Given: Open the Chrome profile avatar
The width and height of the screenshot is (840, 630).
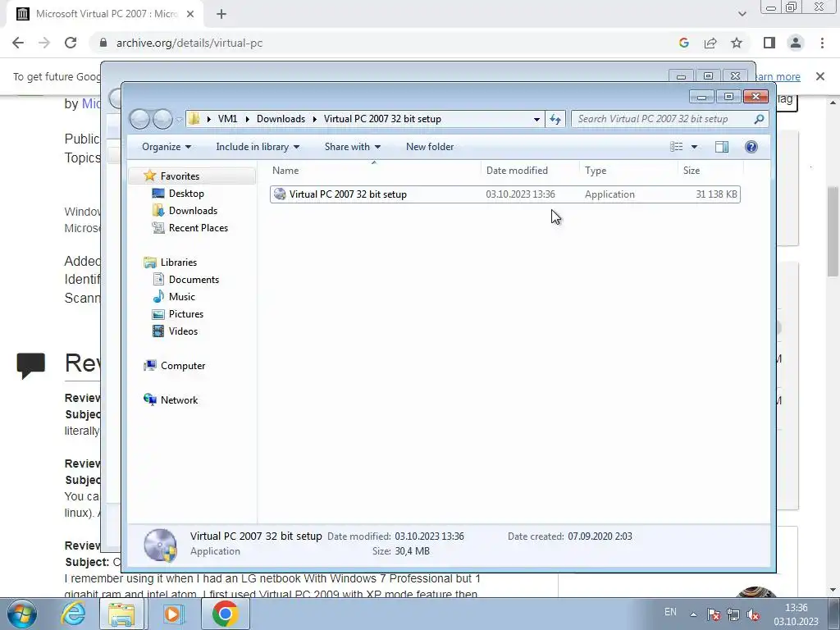Looking at the screenshot, I should 796,43.
